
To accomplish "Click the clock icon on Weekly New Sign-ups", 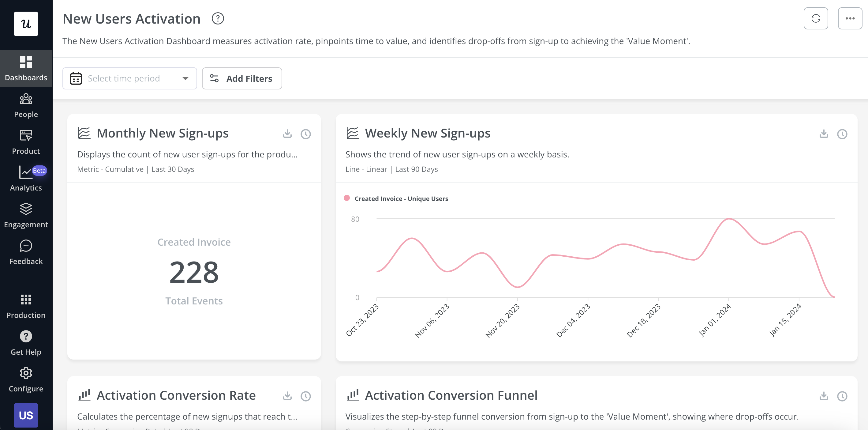I will (842, 134).
